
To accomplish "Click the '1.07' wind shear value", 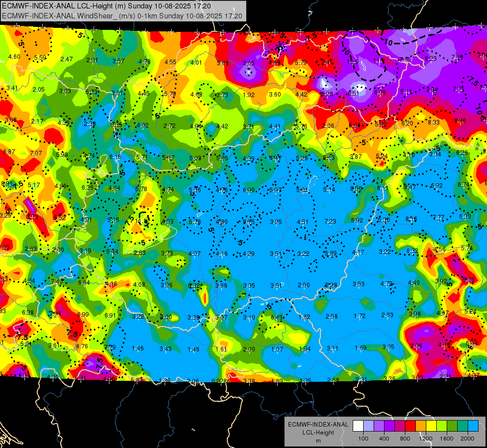I will (x=277, y=349).
